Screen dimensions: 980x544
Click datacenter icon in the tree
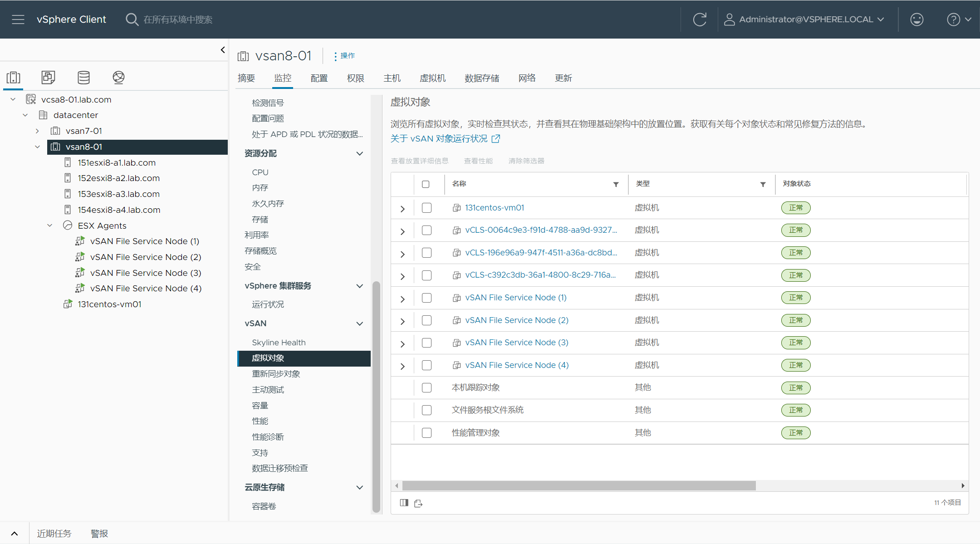[x=43, y=115]
